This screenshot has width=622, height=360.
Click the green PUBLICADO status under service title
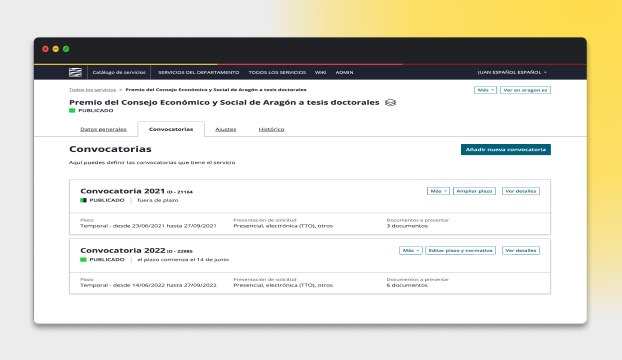[91, 111]
